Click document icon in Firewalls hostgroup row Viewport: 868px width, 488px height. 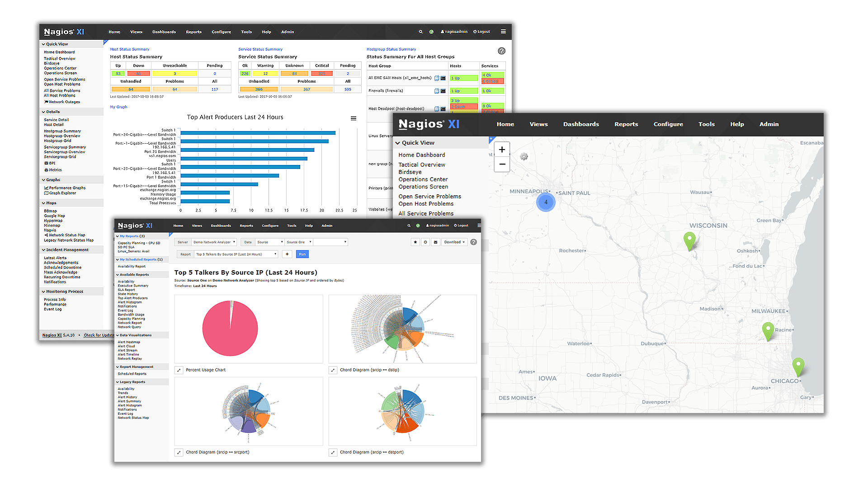point(437,91)
